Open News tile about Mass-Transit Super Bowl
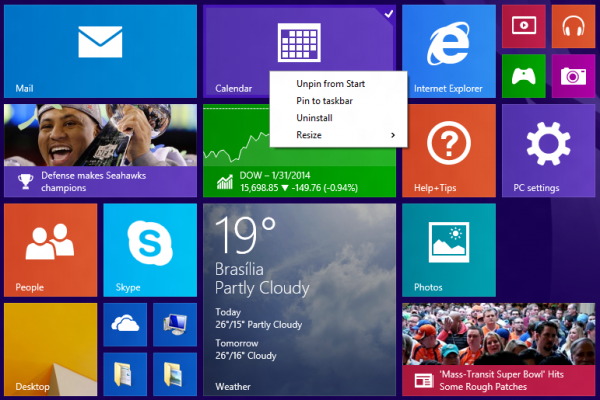This screenshot has width=600, height=400. tap(499, 349)
